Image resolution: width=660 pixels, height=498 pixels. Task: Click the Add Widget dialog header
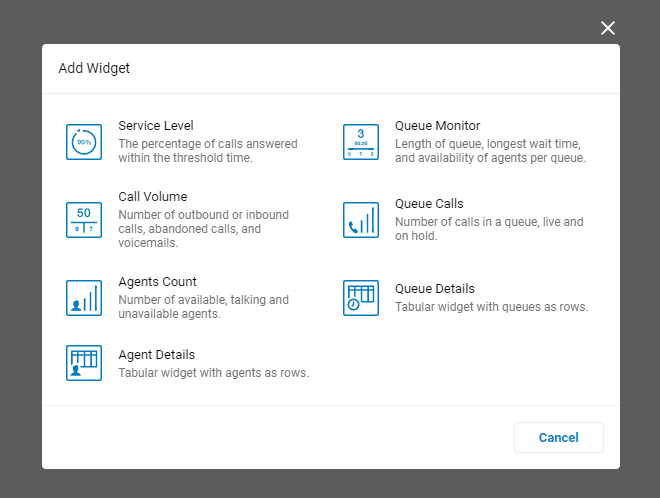(x=95, y=69)
